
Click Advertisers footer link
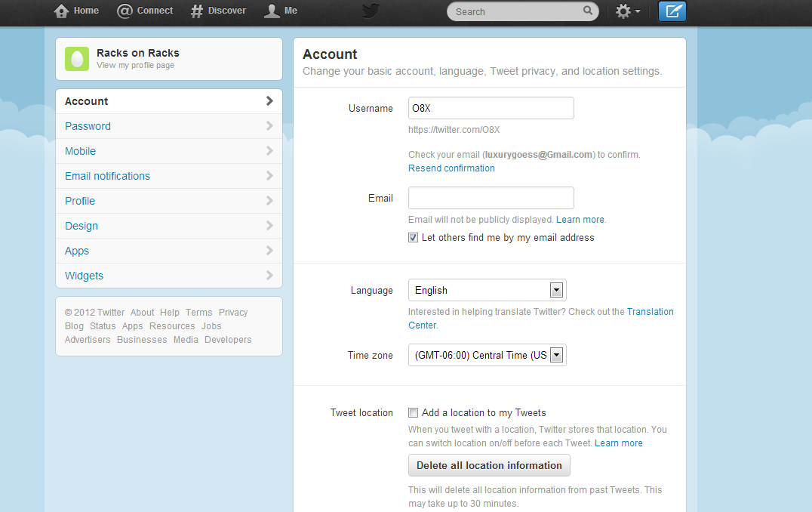[x=88, y=339]
